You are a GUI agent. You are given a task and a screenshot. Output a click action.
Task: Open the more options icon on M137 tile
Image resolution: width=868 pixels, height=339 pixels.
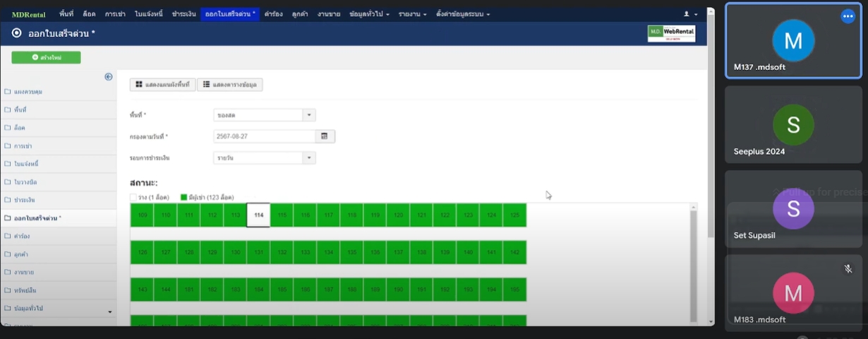(x=848, y=17)
